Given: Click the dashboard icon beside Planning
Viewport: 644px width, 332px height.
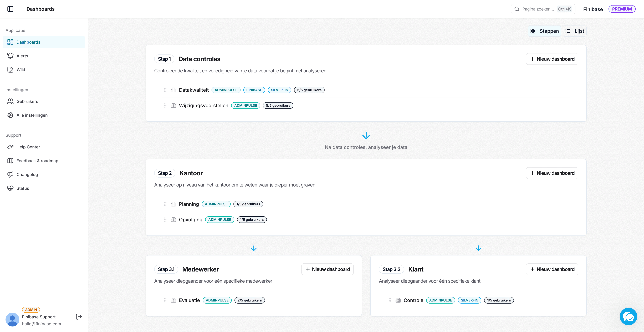Looking at the screenshot, I should click(x=173, y=204).
